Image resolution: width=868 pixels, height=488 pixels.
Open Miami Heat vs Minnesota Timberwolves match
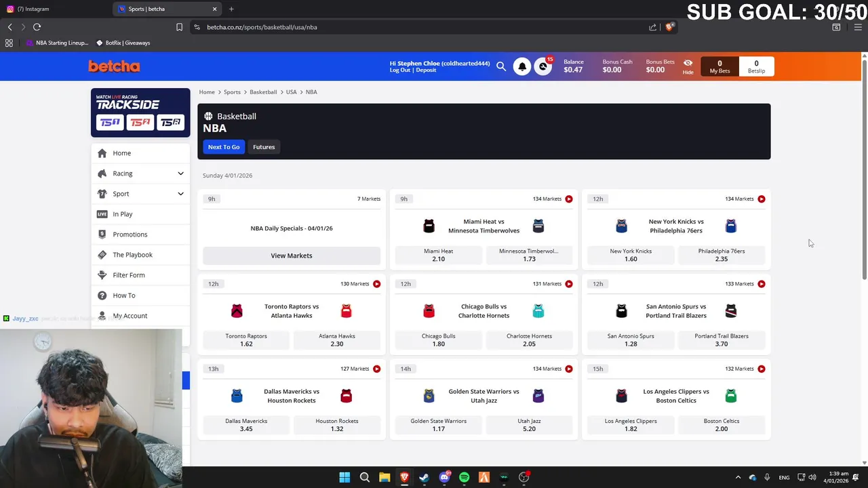coord(484,226)
